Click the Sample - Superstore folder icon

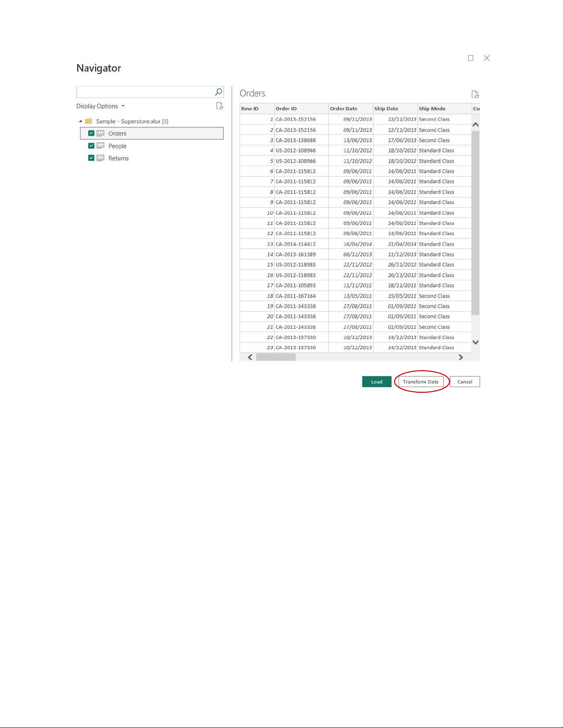[89, 121]
